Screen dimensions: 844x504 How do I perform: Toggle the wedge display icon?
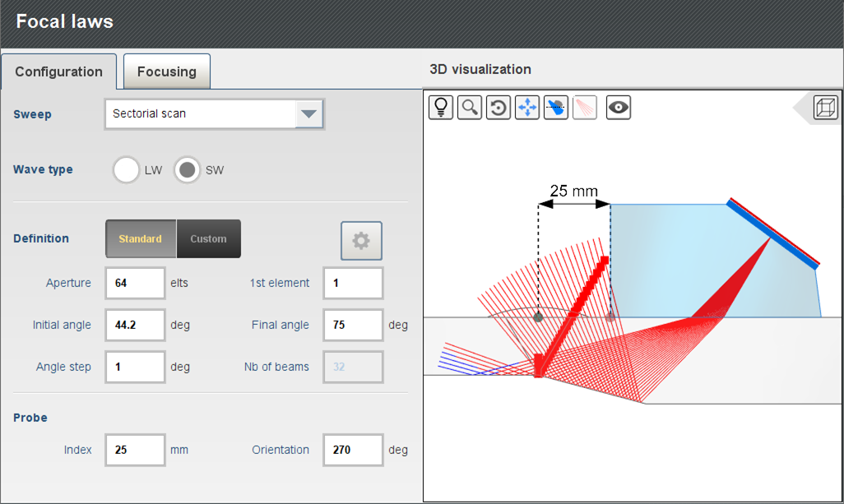(555, 107)
